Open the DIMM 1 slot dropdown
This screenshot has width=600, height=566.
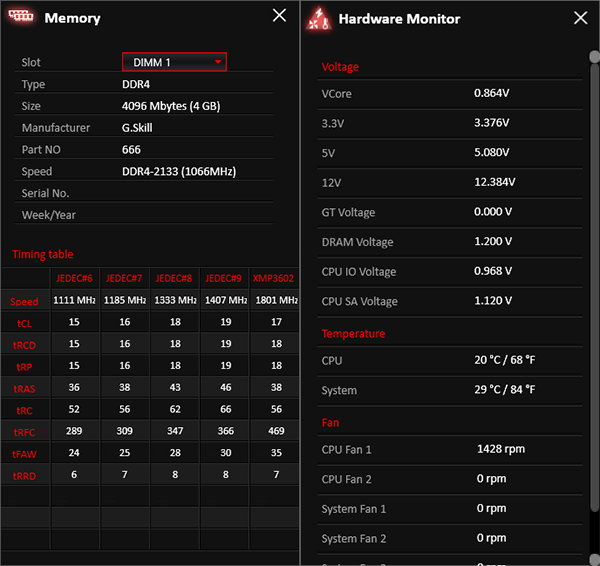(x=174, y=62)
